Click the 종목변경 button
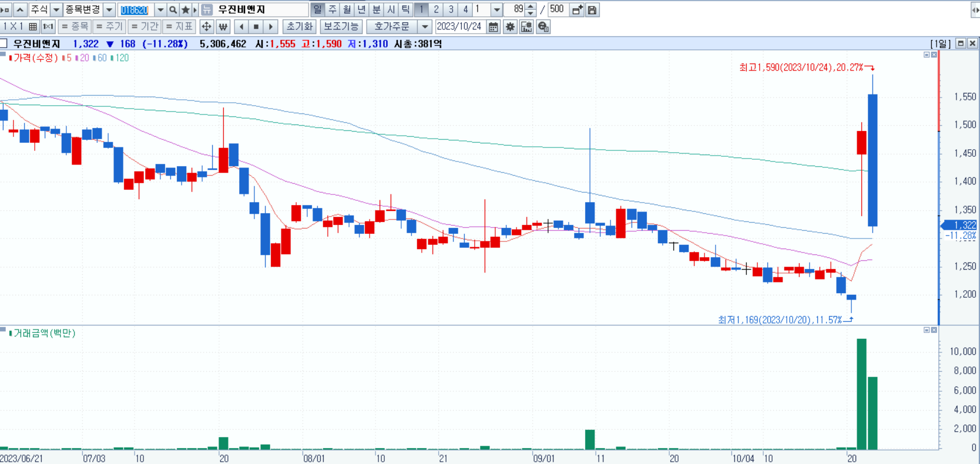The image size is (980, 464). pyautogui.click(x=83, y=9)
